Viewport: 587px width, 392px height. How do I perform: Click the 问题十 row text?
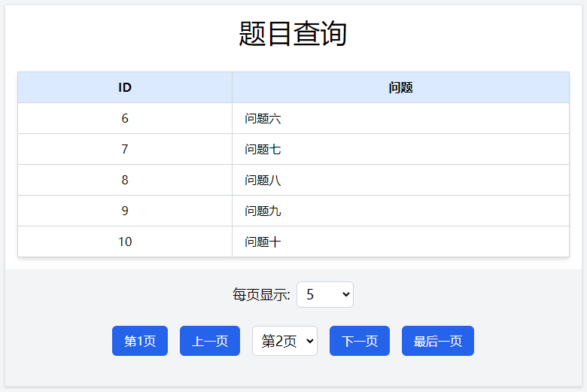pos(263,242)
